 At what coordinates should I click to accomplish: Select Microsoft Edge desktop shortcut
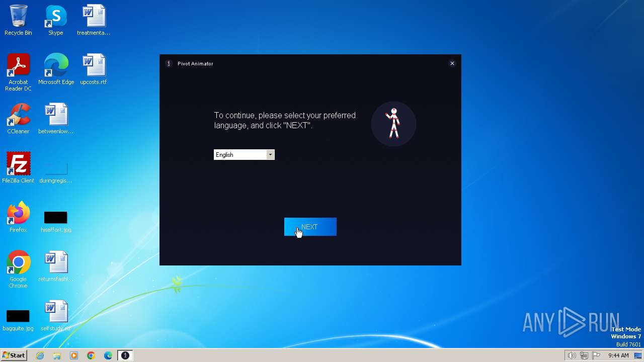[x=56, y=69]
